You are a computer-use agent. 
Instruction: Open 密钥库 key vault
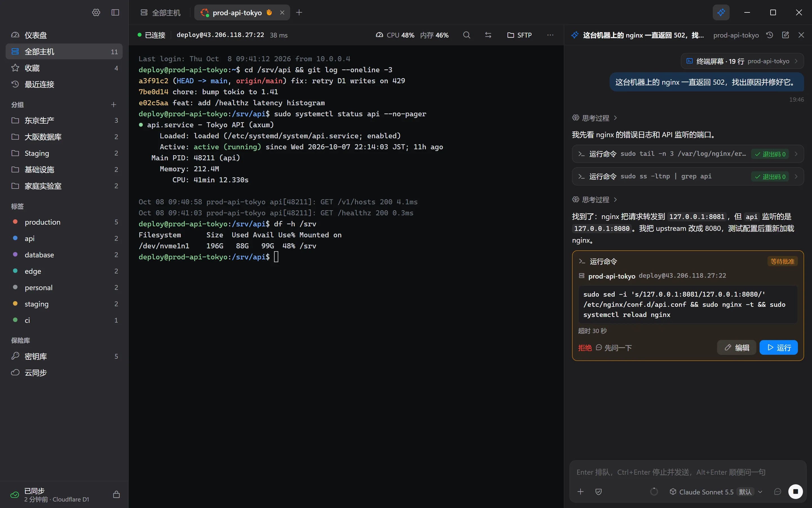(x=64, y=356)
